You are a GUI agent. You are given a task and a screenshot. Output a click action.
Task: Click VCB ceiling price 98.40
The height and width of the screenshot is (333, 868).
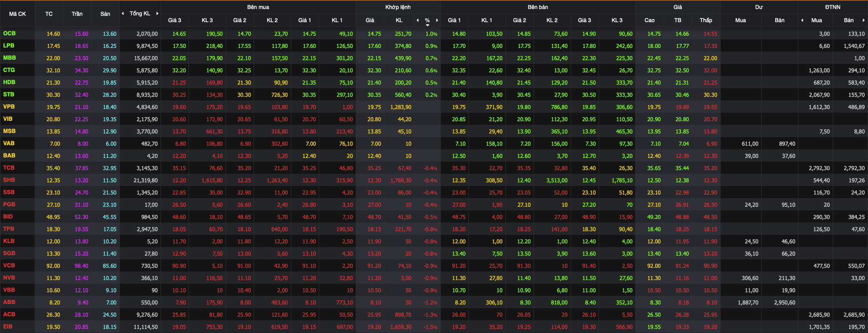click(81, 266)
